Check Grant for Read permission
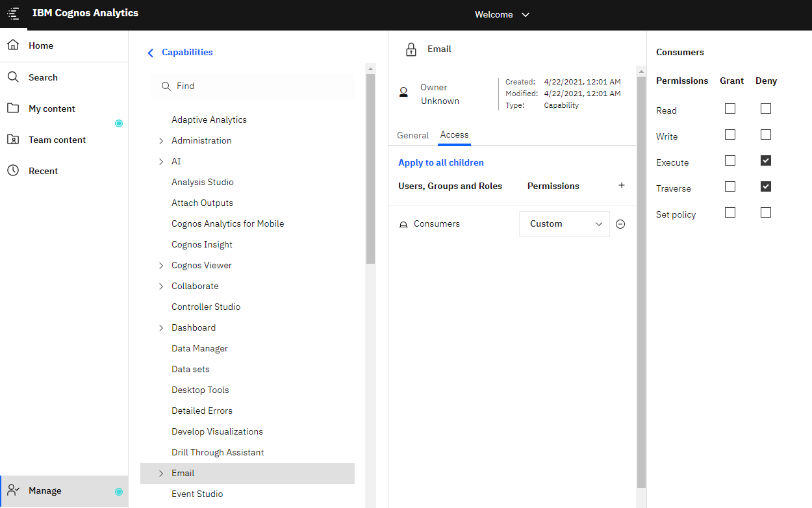This screenshot has width=812, height=508. [x=730, y=108]
